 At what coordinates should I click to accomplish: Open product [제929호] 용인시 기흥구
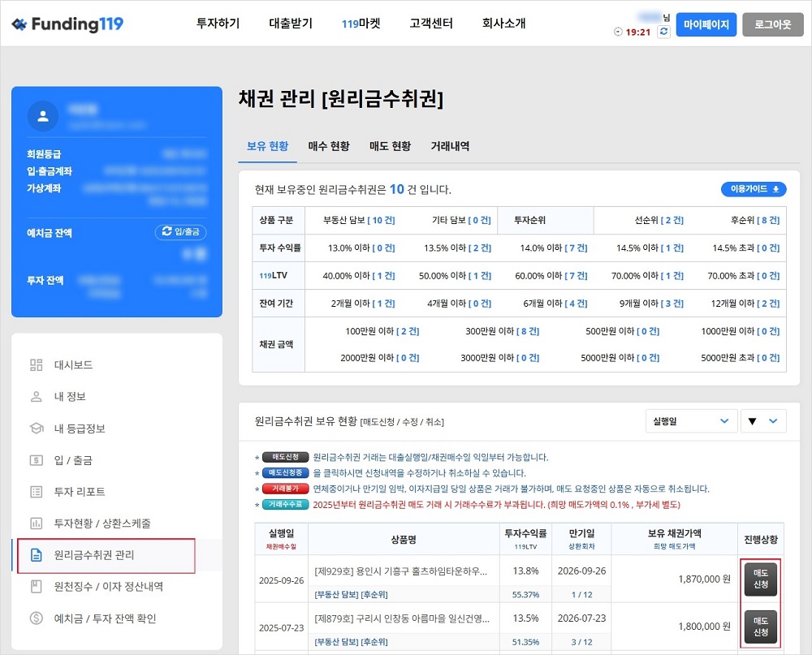point(401,571)
